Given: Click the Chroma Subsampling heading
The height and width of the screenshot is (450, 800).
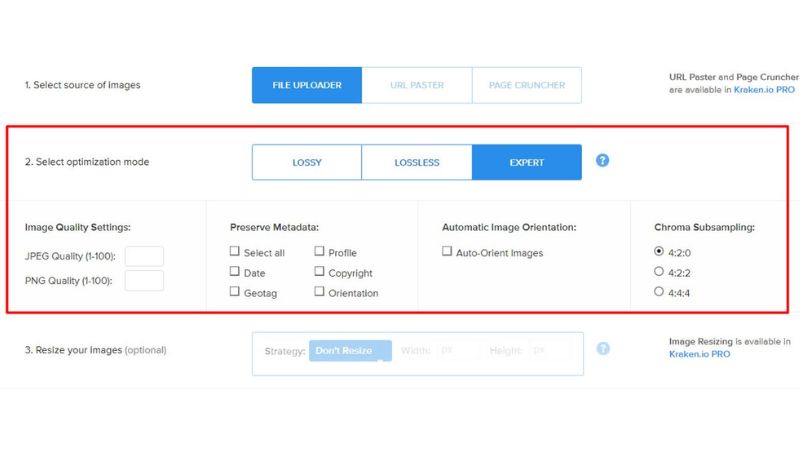Looking at the screenshot, I should pyautogui.click(x=704, y=227).
